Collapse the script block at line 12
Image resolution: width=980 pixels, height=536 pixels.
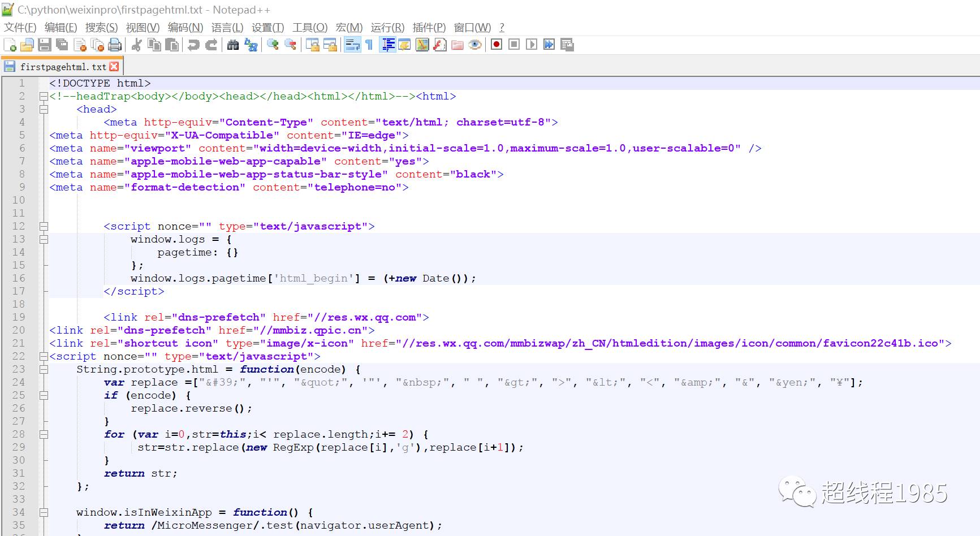pyautogui.click(x=44, y=226)
